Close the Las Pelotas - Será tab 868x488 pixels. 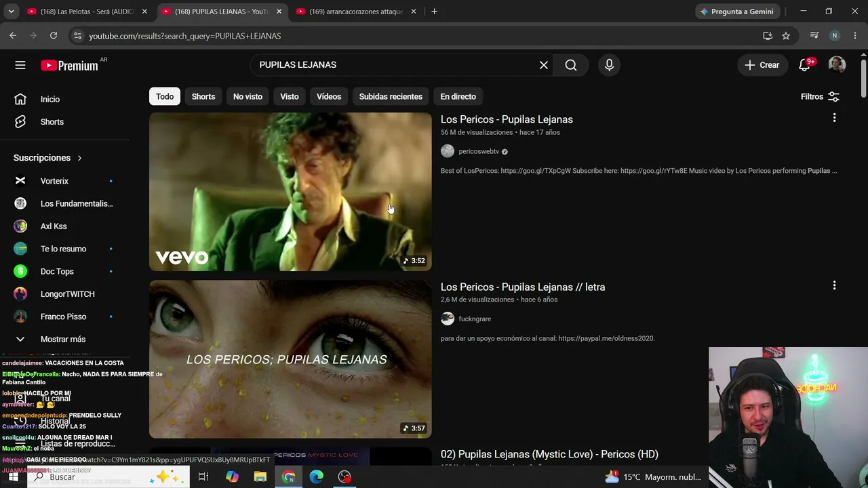click(x=144, y=12)
